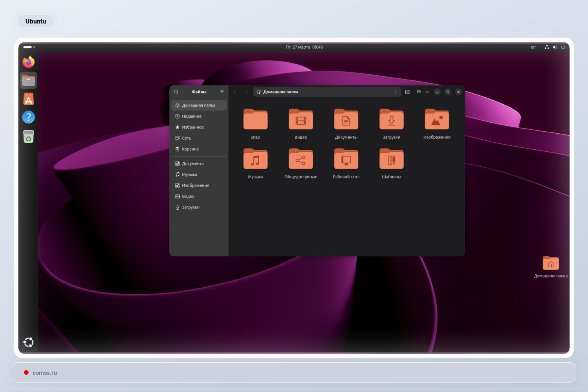The width and height of the screenshot is (588, 392).
Task: Open the search icon in Files header
Action: point(176,91)
